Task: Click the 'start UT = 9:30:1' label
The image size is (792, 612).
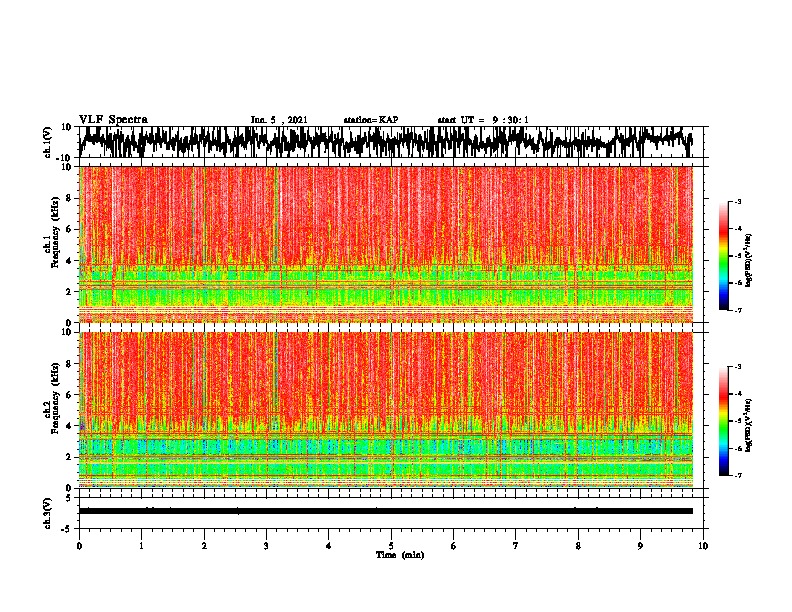Action: (483, 120)
